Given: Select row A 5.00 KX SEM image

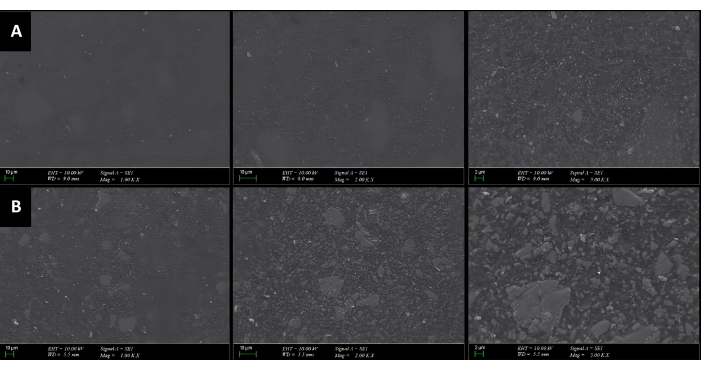Looking at the screenshot, I should click(x=583, y=89).
